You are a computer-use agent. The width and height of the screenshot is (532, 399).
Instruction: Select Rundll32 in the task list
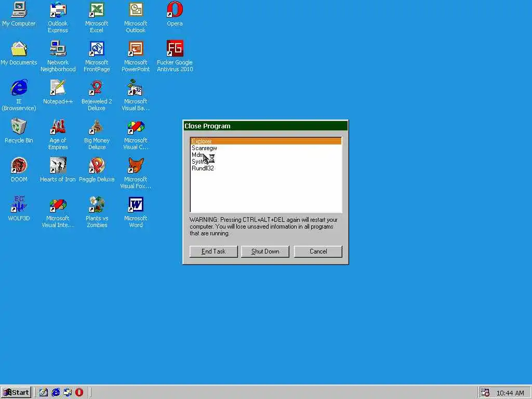[266, 168]
